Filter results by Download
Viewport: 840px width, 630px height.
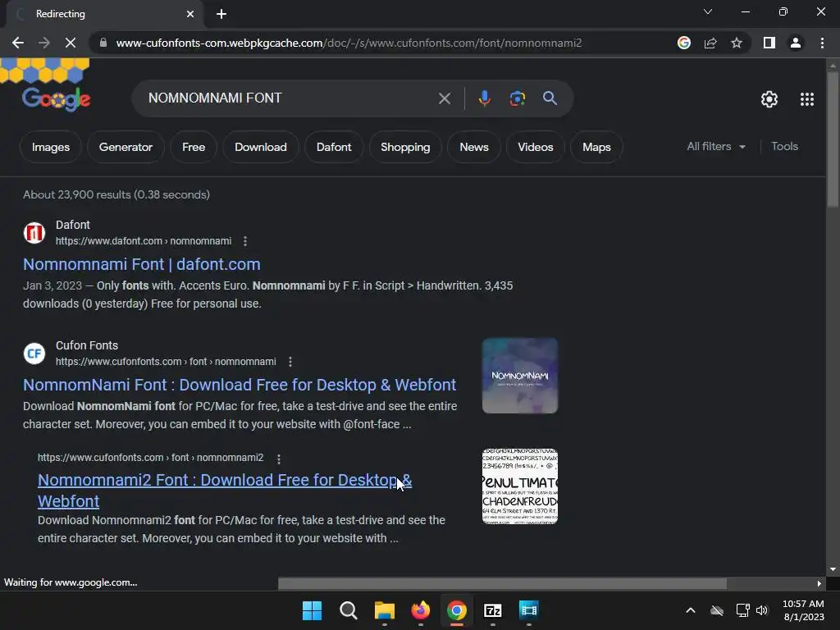(x=260, y=147)
